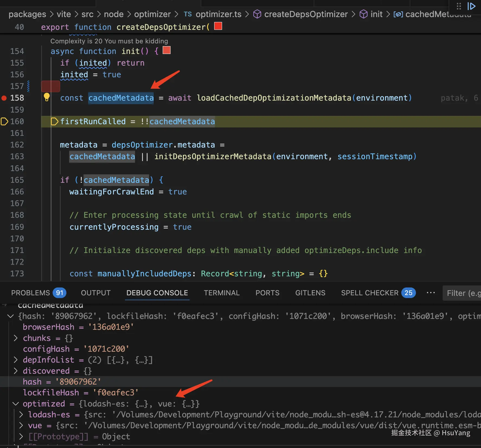Click the Continue debug button
This screenshot has width=481, height=448.
click(x=471, y=6)
